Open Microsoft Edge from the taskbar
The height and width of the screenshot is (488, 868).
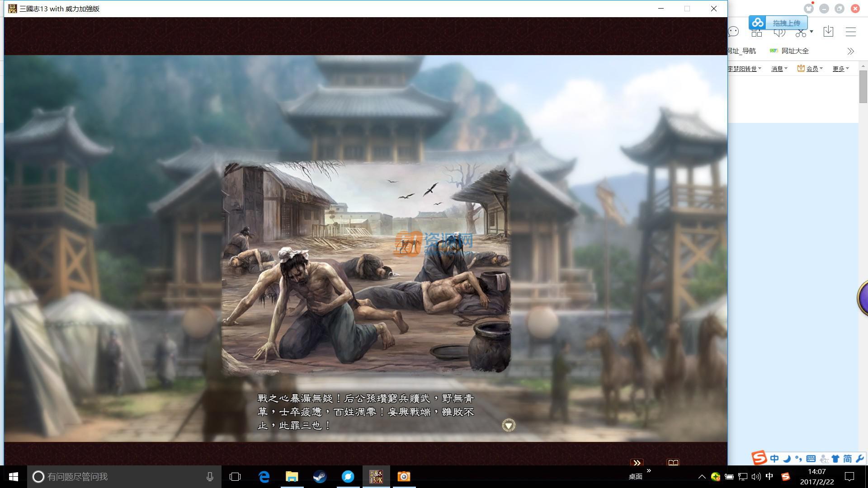[x=264, y=477]
